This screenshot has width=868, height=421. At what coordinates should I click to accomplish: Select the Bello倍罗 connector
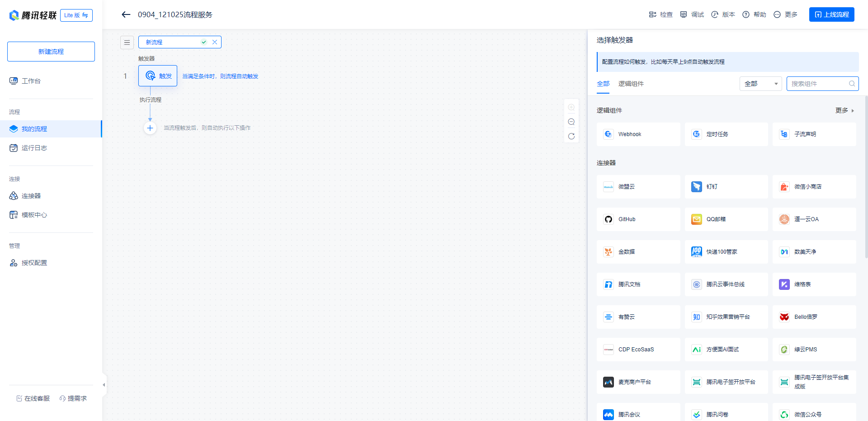pyautogui.click(x=814, y=317)
